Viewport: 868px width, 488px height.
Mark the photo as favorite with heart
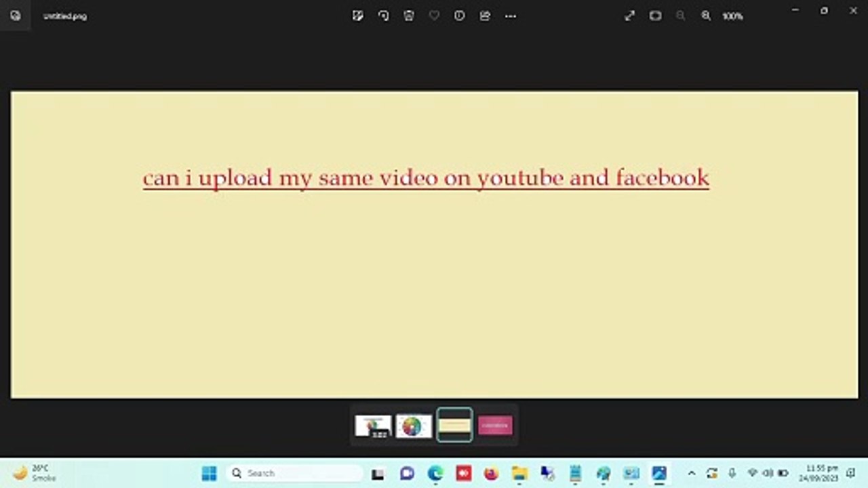[434, 16]
